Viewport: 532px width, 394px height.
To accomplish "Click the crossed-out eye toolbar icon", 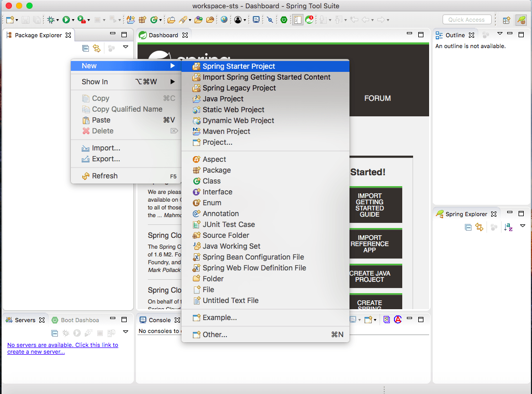I will click(x=270, y=20).
